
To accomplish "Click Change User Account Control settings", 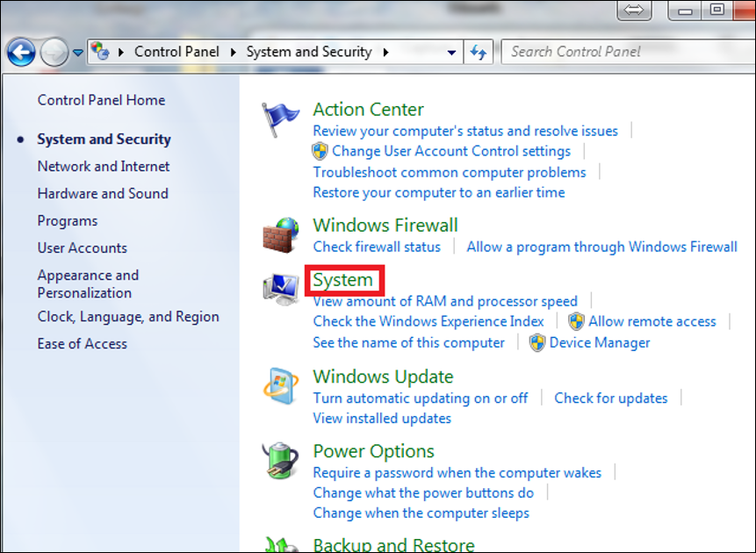I will (451, 151).
